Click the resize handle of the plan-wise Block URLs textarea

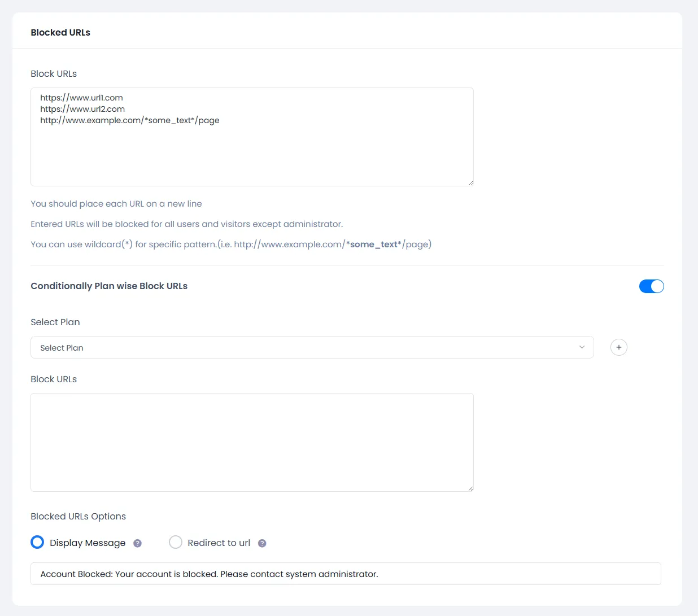[469, 487]
